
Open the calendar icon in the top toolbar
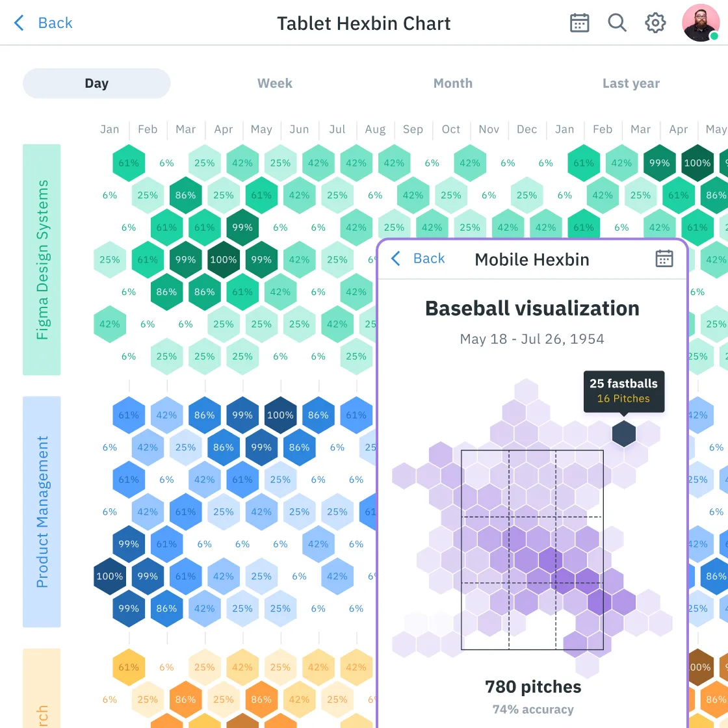[x=579, y=23]
